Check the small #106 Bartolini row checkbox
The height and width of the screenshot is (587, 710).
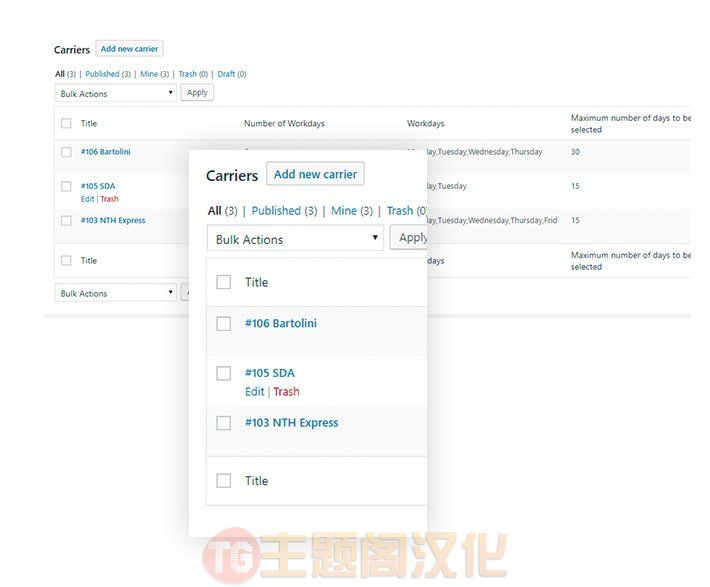pos(66,152)
